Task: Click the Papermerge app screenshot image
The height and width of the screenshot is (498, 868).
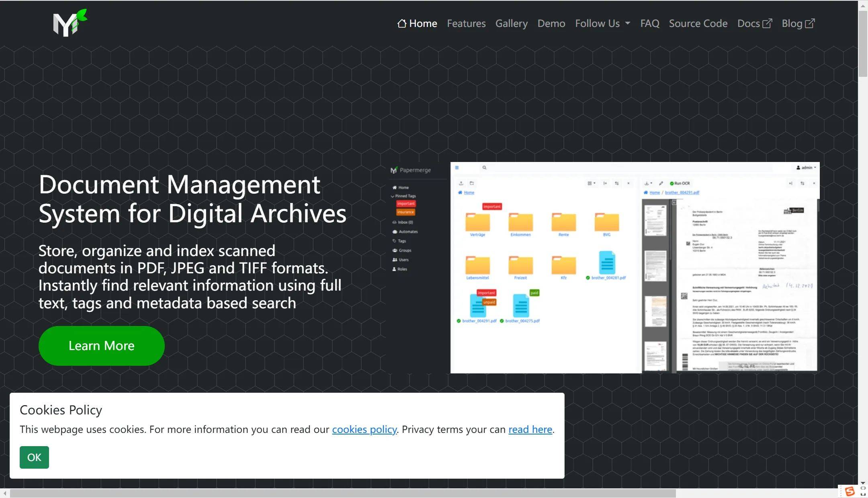Action: [x=603, y=268]
